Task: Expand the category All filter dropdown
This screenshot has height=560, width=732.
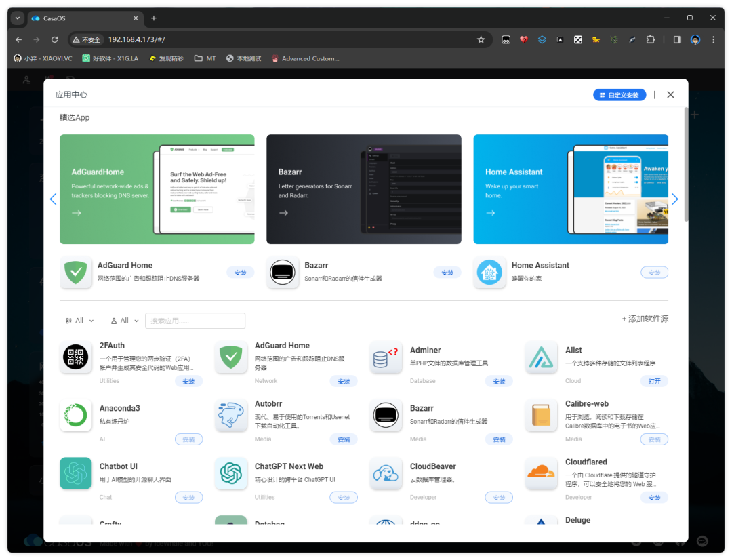Action: 80,321
